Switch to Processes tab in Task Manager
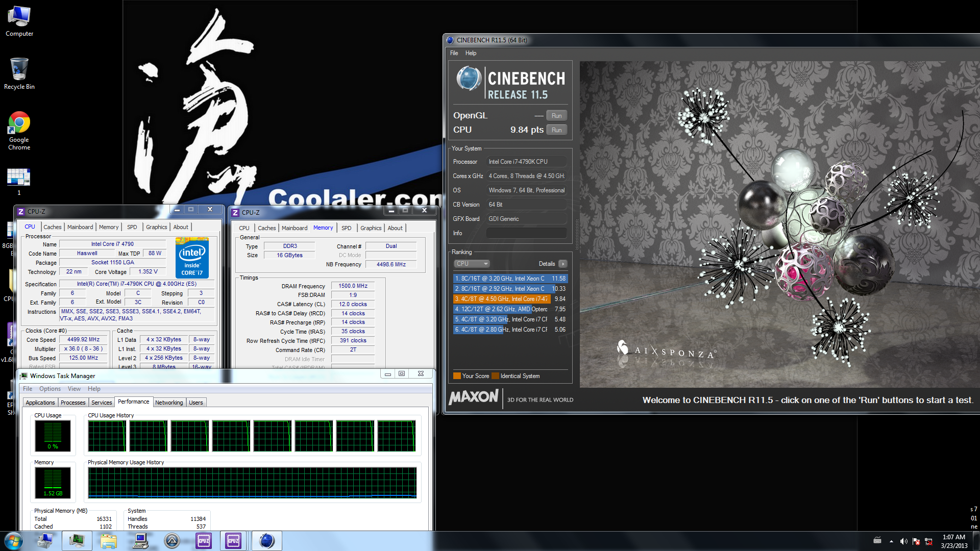The width and height of the screenshot is (980, 551). tap(73, 403)
